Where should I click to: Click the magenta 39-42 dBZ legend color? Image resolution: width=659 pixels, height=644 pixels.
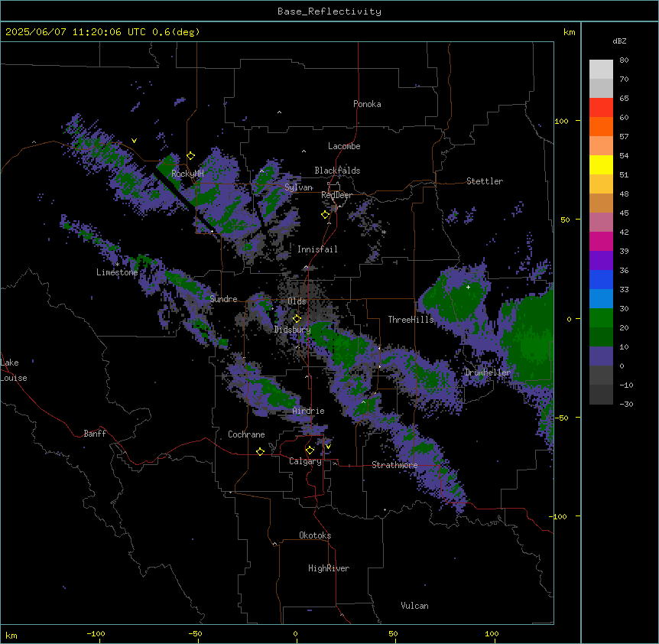601,241
